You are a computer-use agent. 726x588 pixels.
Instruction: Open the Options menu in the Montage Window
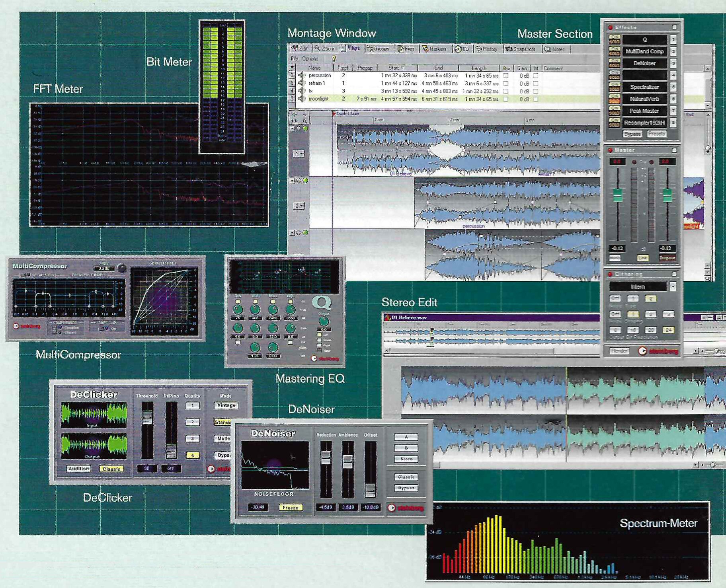point(310,59)
